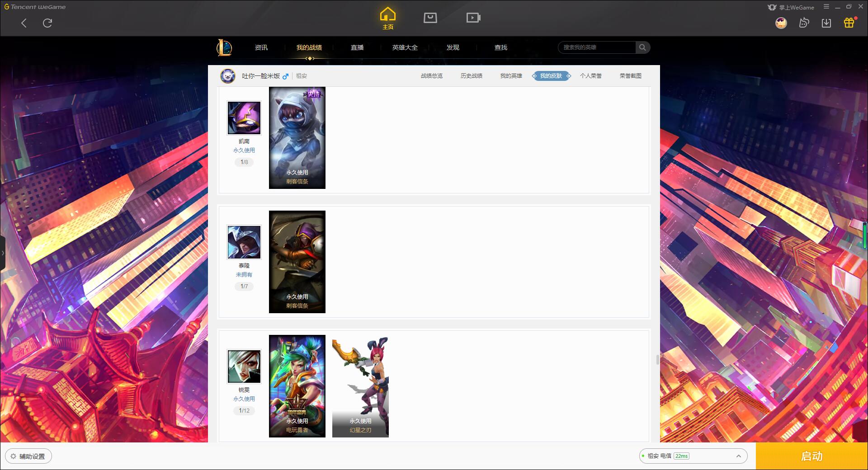Open the 幻星之刃 skin card
Image resolution: width=868 pixels, height=470 pixels.
pyautogui.click(x=360, y=386)
